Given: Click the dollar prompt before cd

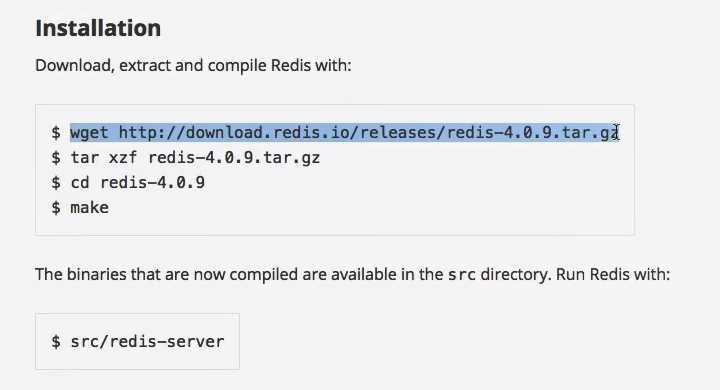Looking at the screenshot, I should (x=56, y=182).
